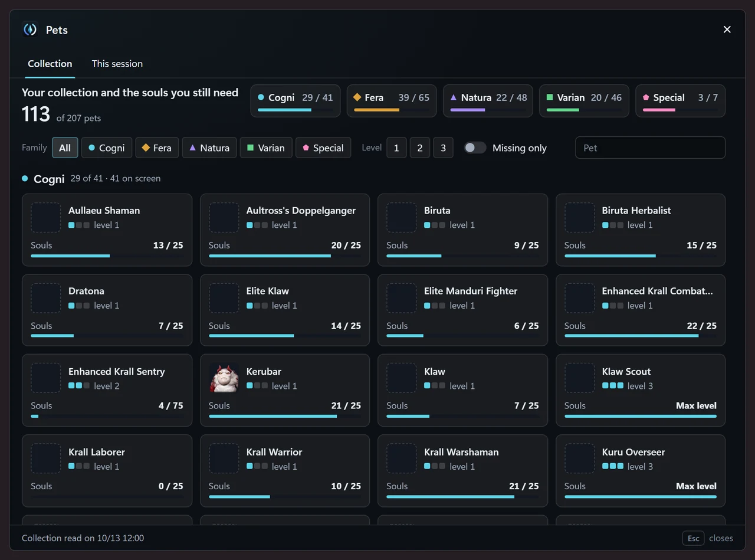
Task: Click the Enhanced Krall Combat... pet name
Action: point(657,291)
